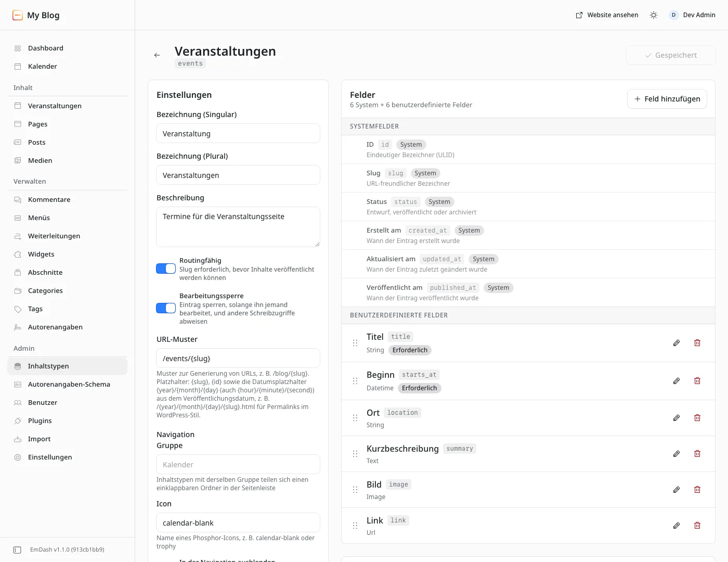
Task: Select Inhaltstypen in the Admin section
Action: 68,366
